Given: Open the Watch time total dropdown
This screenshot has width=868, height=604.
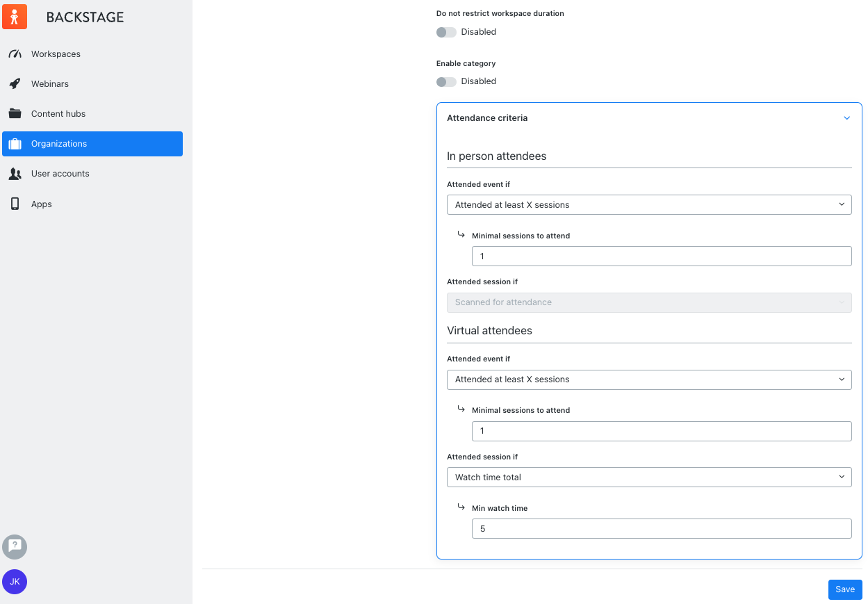Looking at the screenshot, I should tap(649, 477).
